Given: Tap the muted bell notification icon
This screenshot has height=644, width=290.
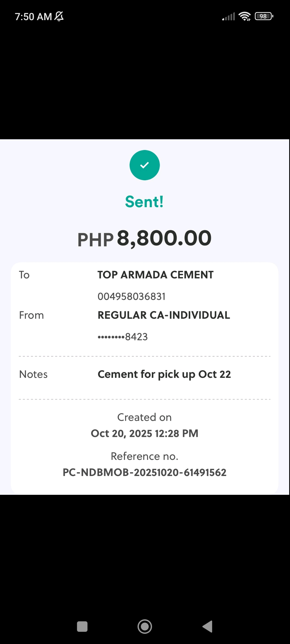Looking at the screenshot, I should (59, 16).
